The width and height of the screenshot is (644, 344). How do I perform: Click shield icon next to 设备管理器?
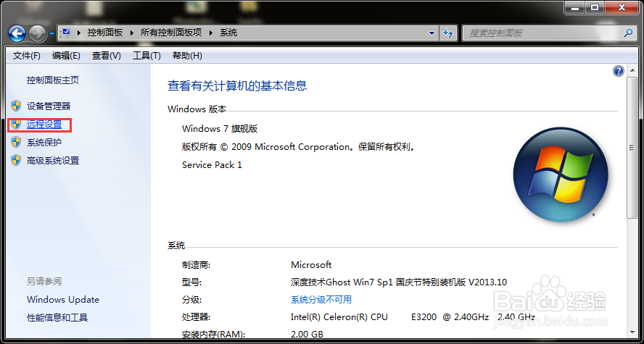pyautogui.click(x=16, y=106)
